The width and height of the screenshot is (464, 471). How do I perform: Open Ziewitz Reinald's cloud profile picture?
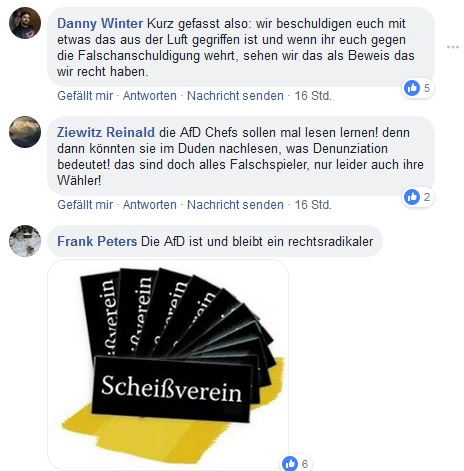[x=25, y=132]
